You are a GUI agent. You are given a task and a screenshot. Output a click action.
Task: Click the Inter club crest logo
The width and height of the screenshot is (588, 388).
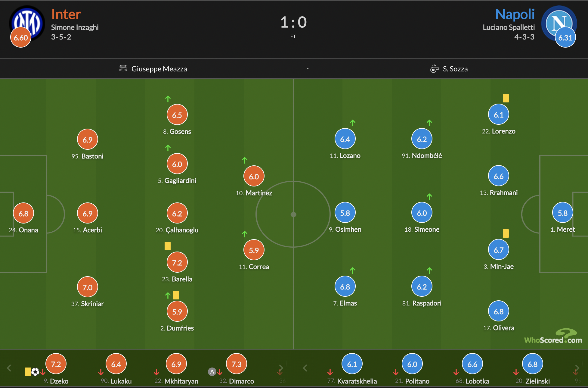pos(27,23)
